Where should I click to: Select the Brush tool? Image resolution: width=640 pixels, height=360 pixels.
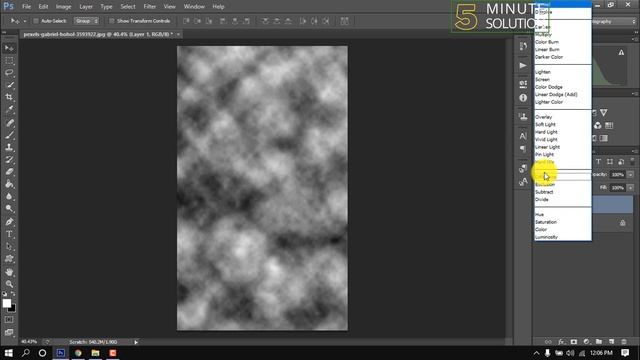[9, 135]
